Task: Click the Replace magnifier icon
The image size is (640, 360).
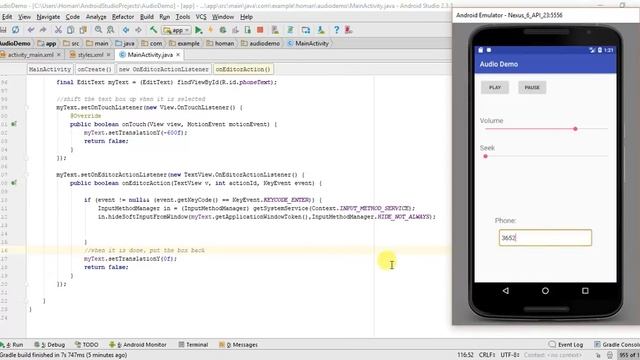Action: (x=111, y=30)
